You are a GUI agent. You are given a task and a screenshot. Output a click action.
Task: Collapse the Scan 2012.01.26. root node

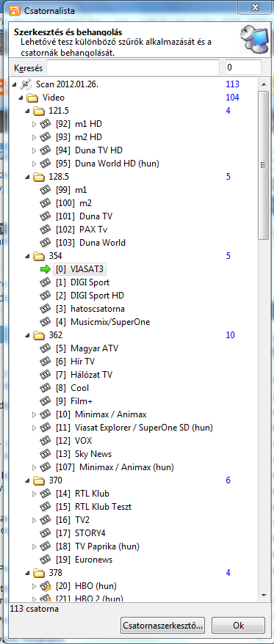click(x=15, y=84)
